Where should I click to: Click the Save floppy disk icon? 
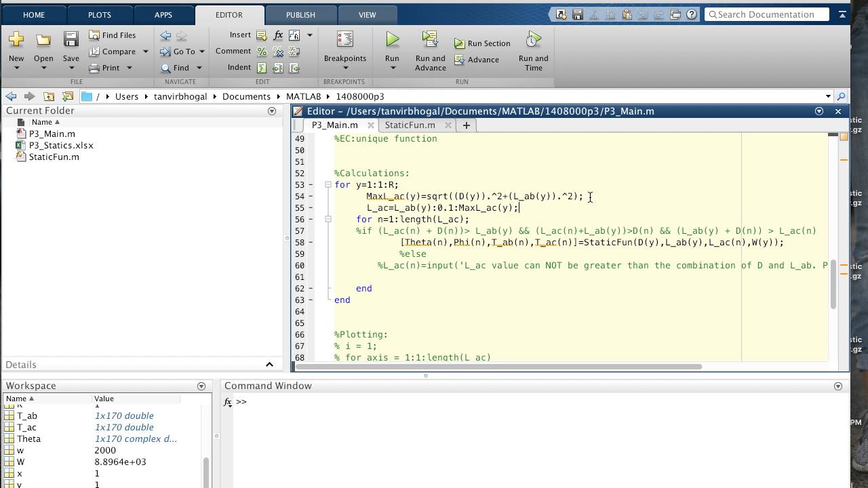71,39
